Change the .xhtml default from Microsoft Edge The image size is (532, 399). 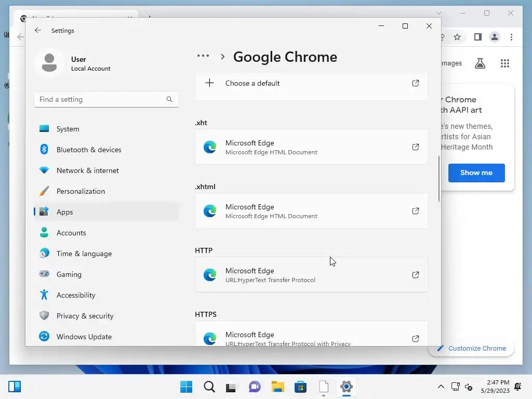(x=312, y=211)
